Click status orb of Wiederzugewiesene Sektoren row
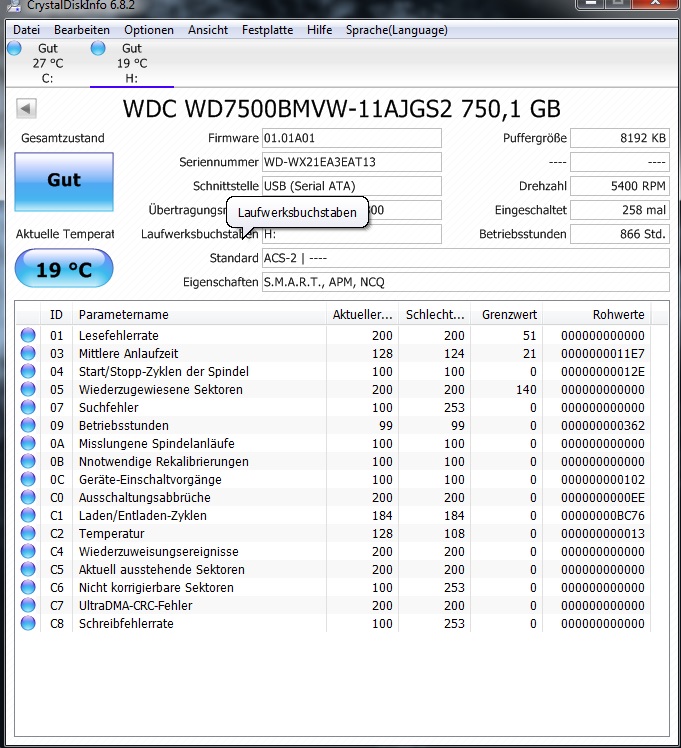The width and height of the screenshot is (681, 748). [28, 389]
